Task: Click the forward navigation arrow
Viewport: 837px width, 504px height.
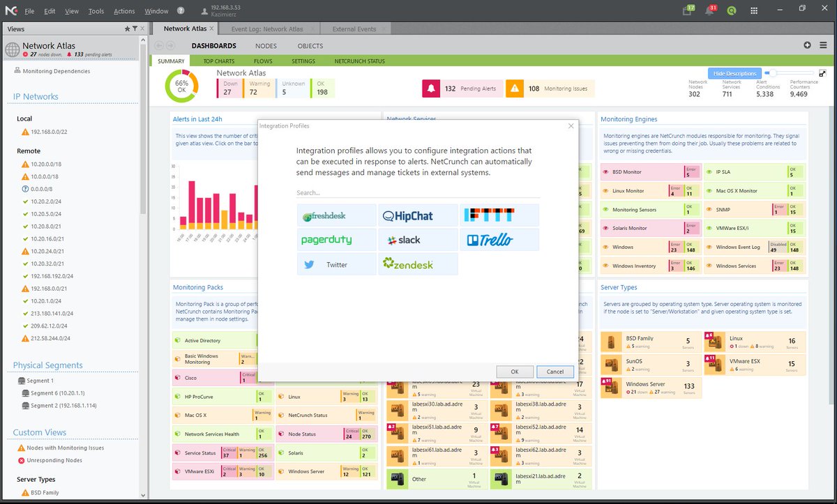Action: [172, 46]
